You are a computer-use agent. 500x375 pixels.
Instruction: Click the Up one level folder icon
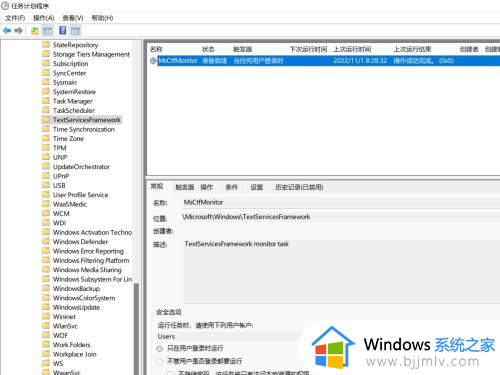coord(35,31)
